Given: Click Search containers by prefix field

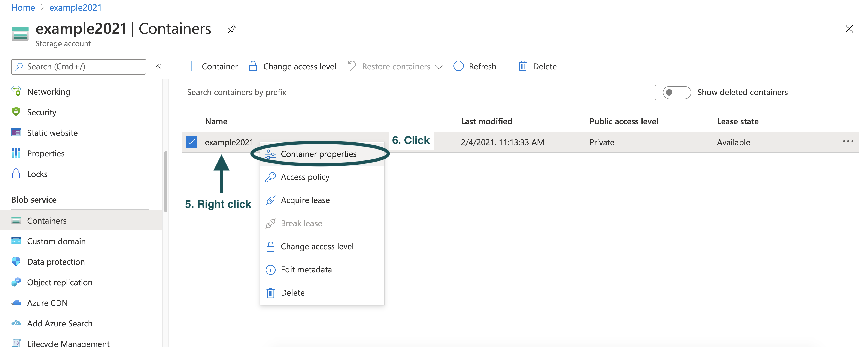Looking at the screenshot, I should point(419,92).
